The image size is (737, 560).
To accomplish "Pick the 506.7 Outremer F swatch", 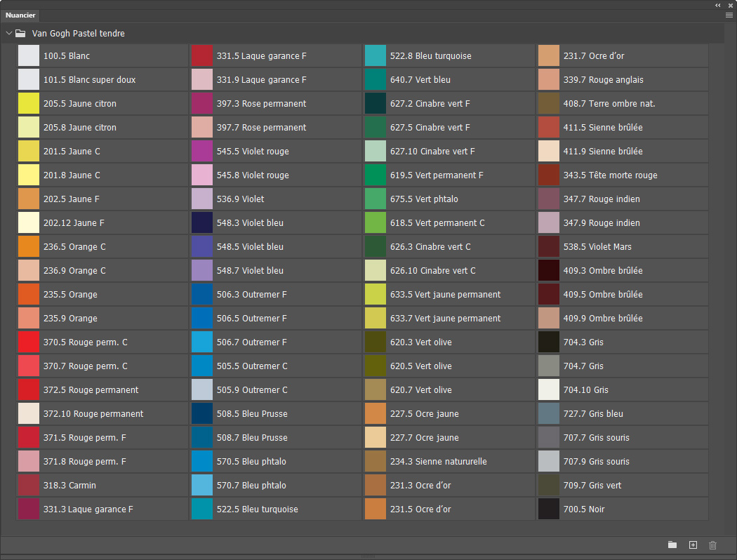I will 202,342.
